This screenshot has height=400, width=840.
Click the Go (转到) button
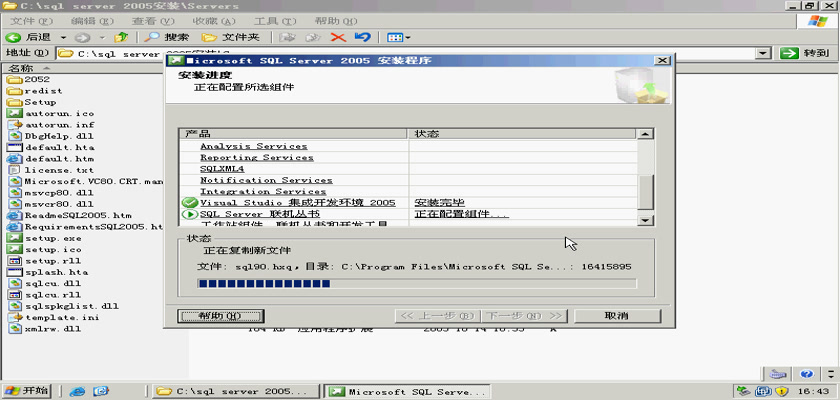pos(805,54)
